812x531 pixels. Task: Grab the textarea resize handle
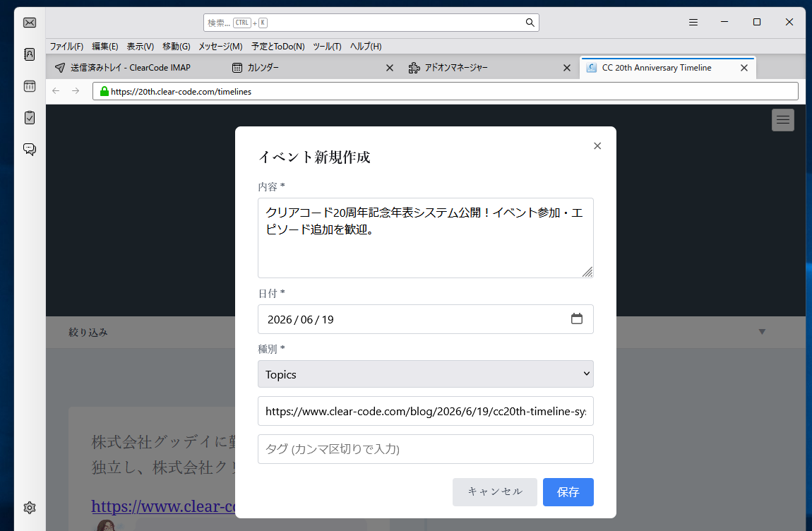click(587, 272)
